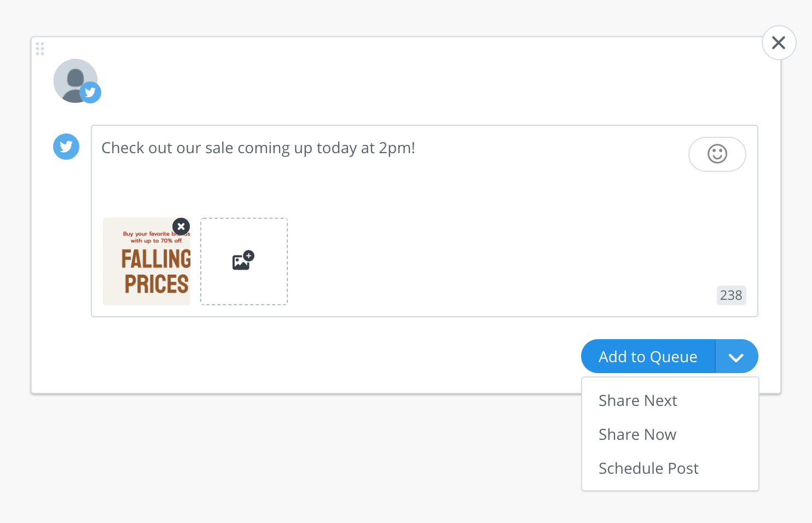
Task: Click the 238 character counter
Action: click(731, 295)
